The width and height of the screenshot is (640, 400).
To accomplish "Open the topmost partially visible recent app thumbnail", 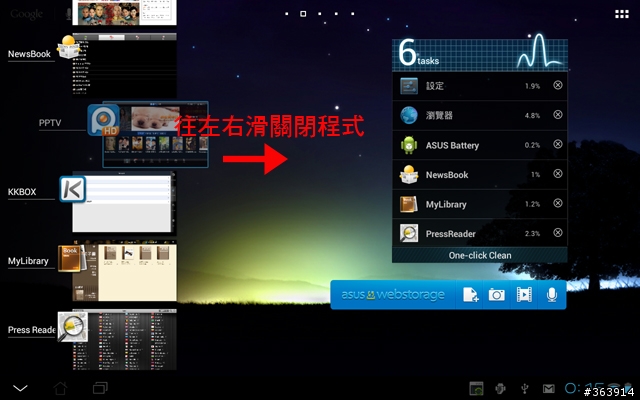I will click(124, 12).
